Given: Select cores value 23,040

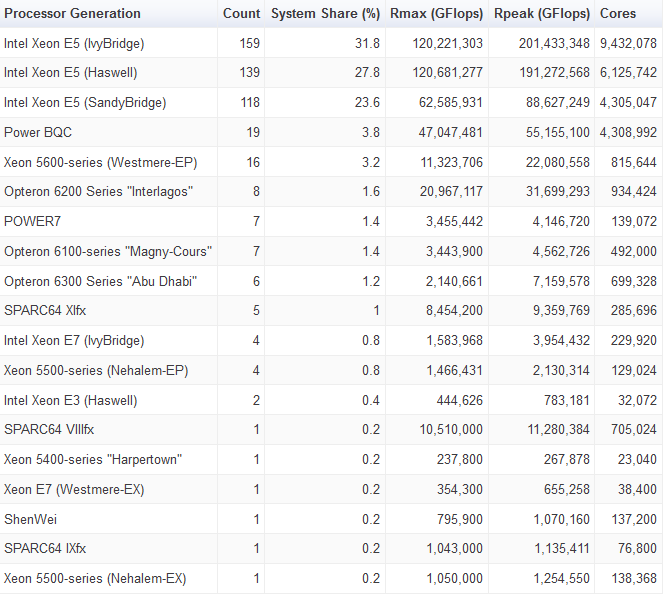Looking at the screenshot, I should [x=637, y=460].
